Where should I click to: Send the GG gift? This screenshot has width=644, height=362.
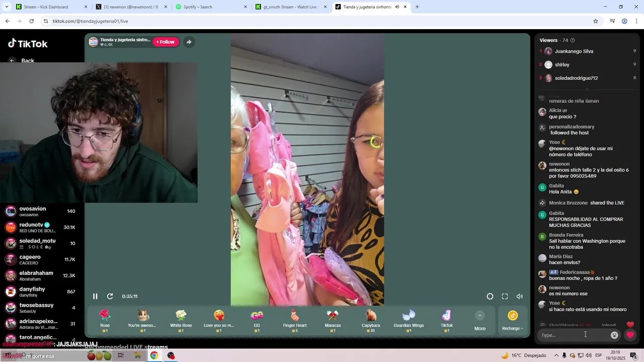click(x=257, y=320)
